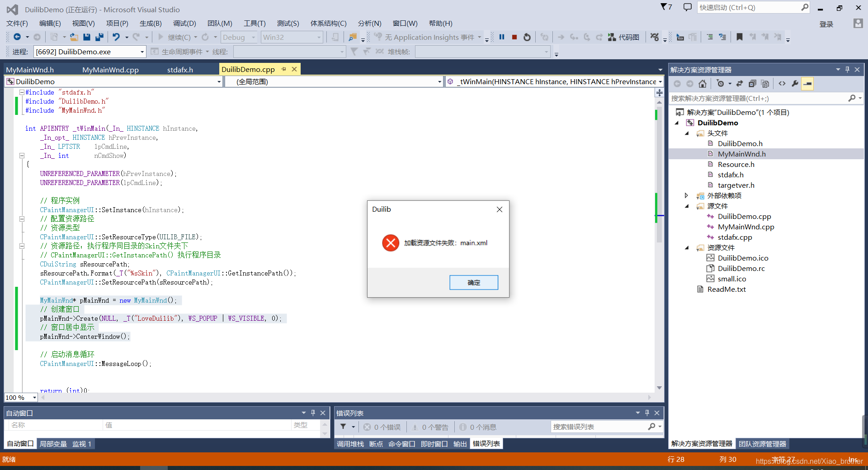Click the Home icon in Solution Explorer
The height and width of the screenshot is (470, 868).
(703, 84)
